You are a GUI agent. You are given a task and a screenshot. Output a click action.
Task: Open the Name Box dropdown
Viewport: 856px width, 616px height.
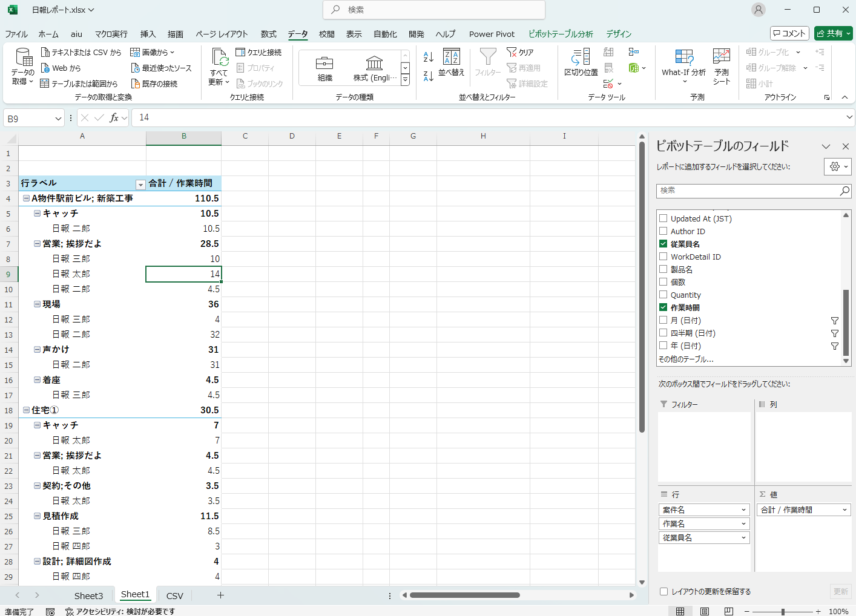pos(58,119)
